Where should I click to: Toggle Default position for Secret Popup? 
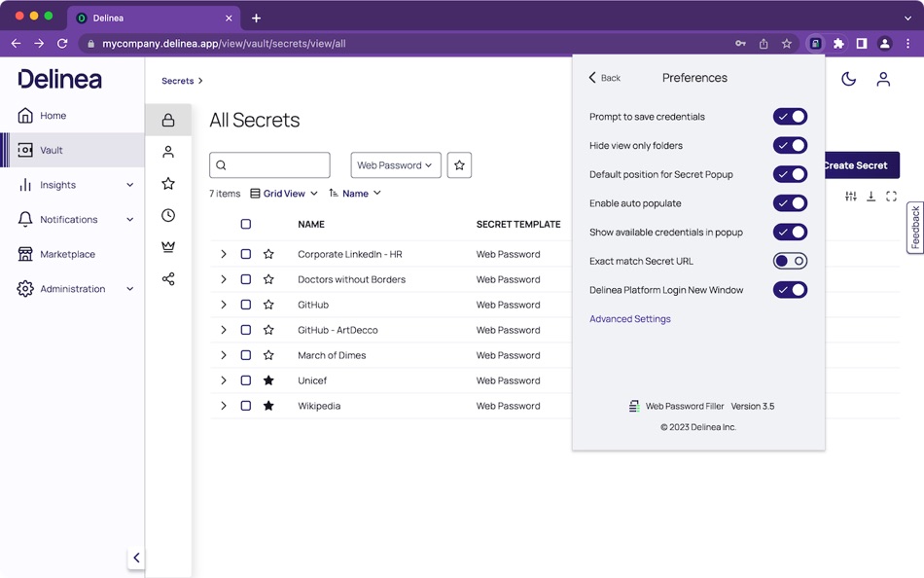790,174
